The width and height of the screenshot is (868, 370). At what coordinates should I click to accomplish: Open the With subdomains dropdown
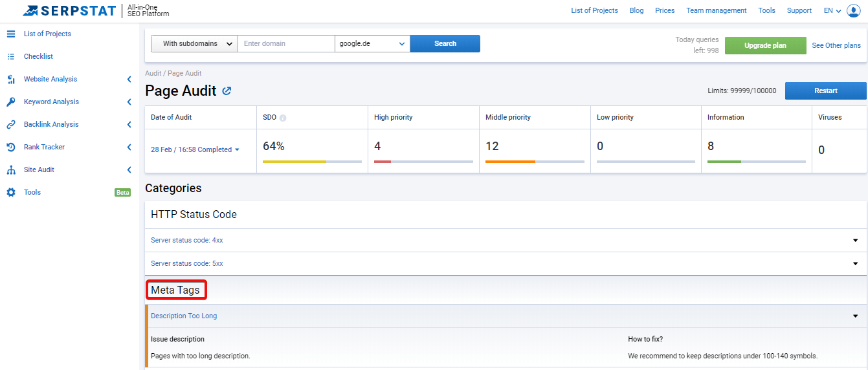(x=194, y=43)
